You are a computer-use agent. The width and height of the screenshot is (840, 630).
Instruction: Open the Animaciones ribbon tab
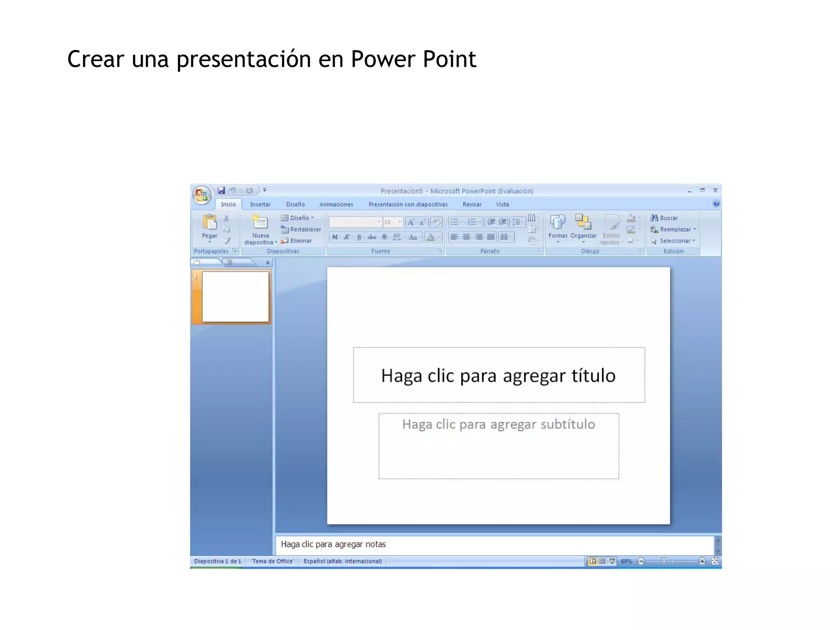[336, 204]
